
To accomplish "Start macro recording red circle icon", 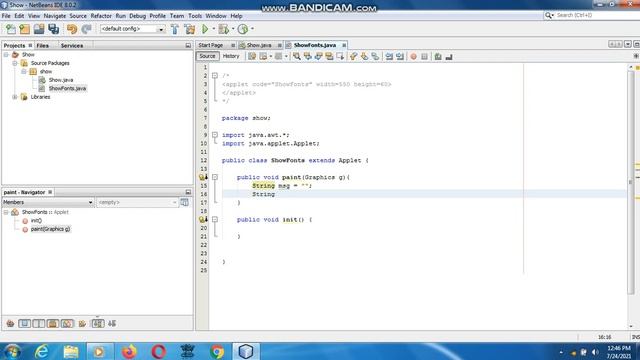I will click(x=413, y=56).
